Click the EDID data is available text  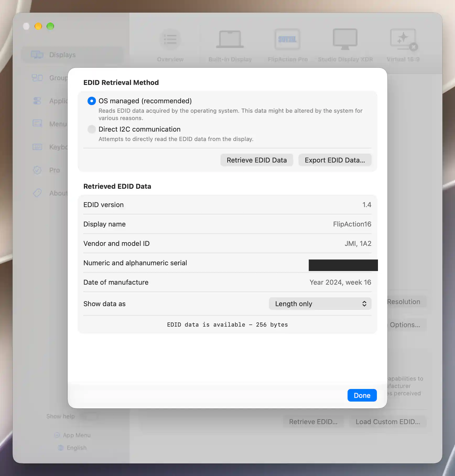pos(227,325)
